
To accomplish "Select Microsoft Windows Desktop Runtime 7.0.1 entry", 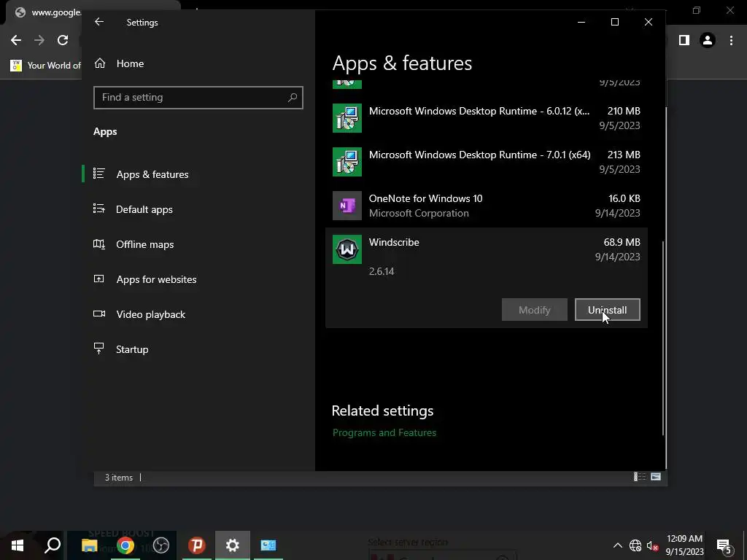I will [487, 162].
